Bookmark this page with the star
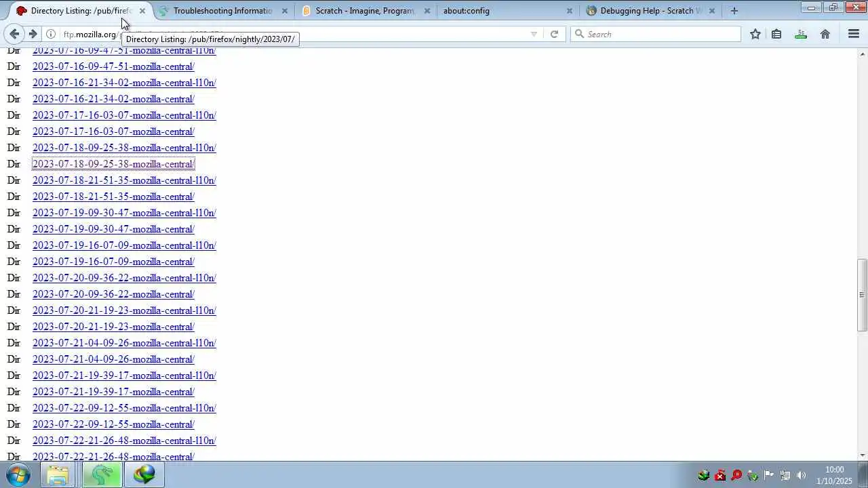The width and height of the screenshot is (868, 488). (755, 34)
